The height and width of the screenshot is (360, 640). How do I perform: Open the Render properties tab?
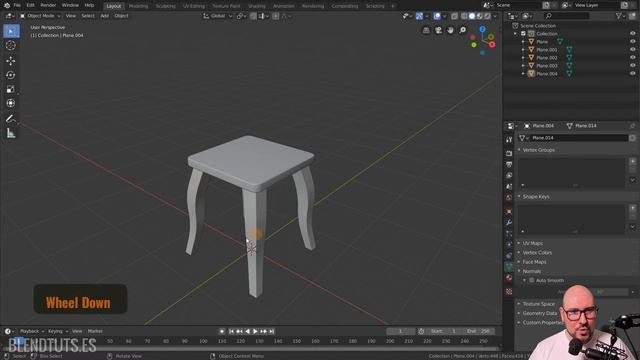(509, 153)
